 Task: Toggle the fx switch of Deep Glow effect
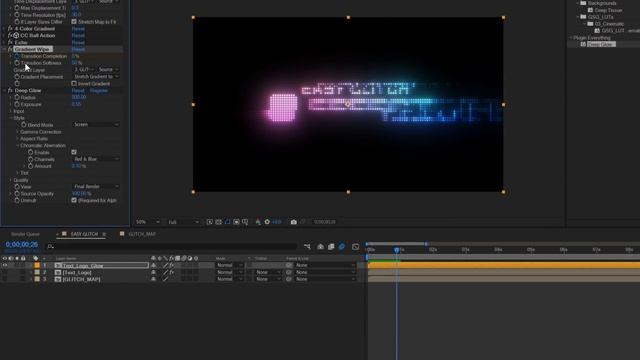click(x=10, y=91)
